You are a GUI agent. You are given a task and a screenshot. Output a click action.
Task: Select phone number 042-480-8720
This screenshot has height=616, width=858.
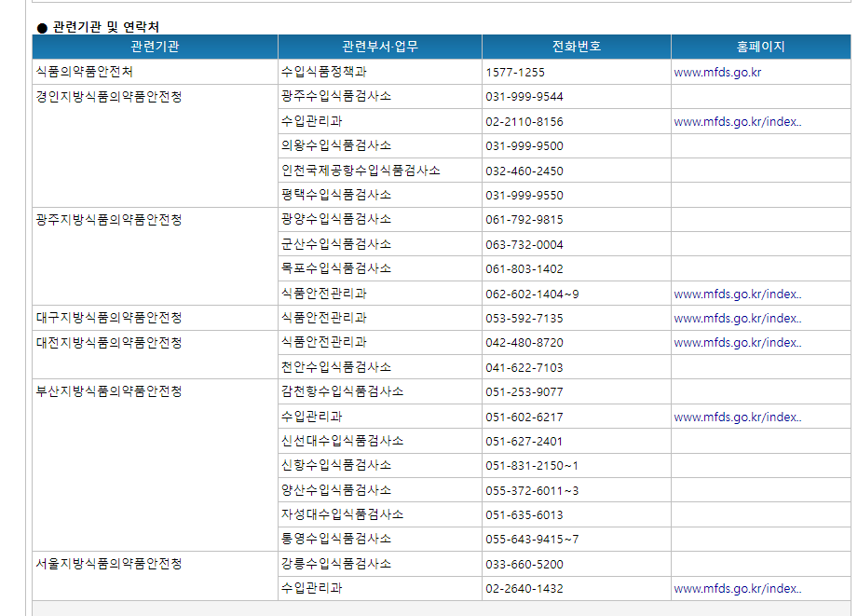tap(524, 343)
